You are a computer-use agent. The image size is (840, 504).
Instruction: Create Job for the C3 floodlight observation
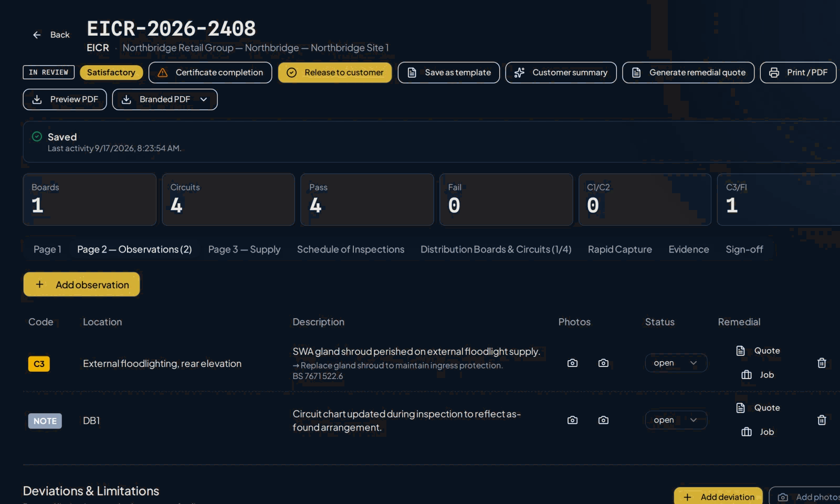point(758,375)
